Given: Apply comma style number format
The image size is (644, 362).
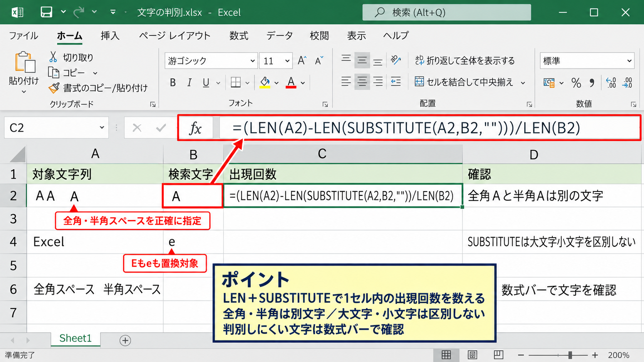Looking at the screenshot, I should click(x=592, y=82).
